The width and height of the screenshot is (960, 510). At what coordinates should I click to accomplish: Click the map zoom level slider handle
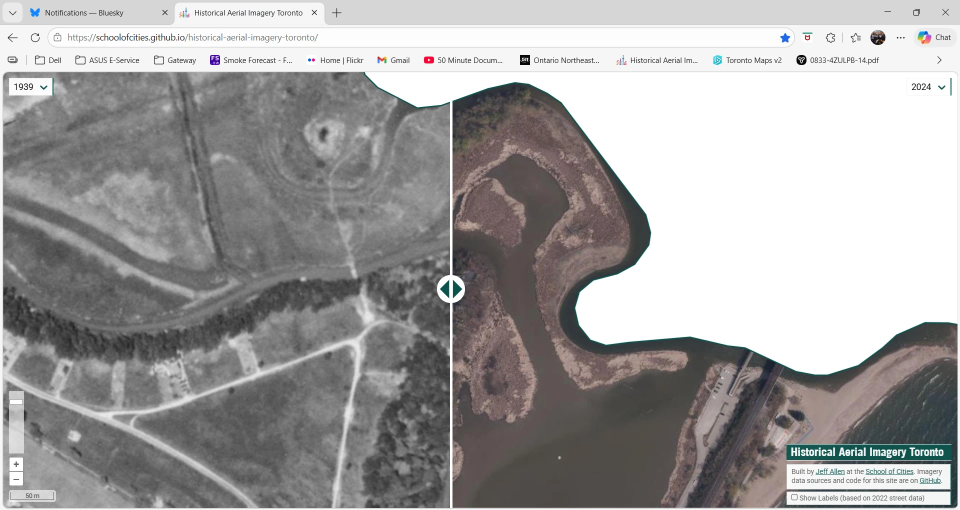(x=16, y=401)
